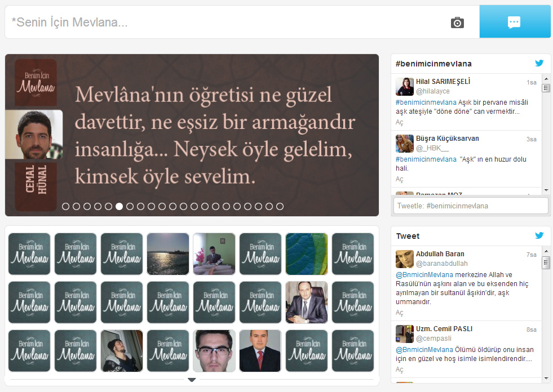Click Abdullah Baran's avatar picture
The width and height of the screenshot is (553, 392).
tap(405, 259)
